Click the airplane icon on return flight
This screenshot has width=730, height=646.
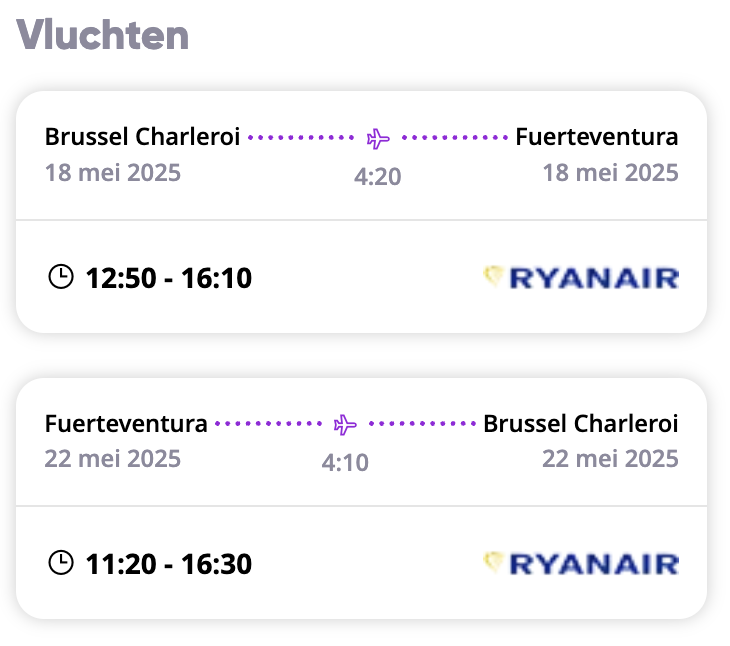coord(345,424)
